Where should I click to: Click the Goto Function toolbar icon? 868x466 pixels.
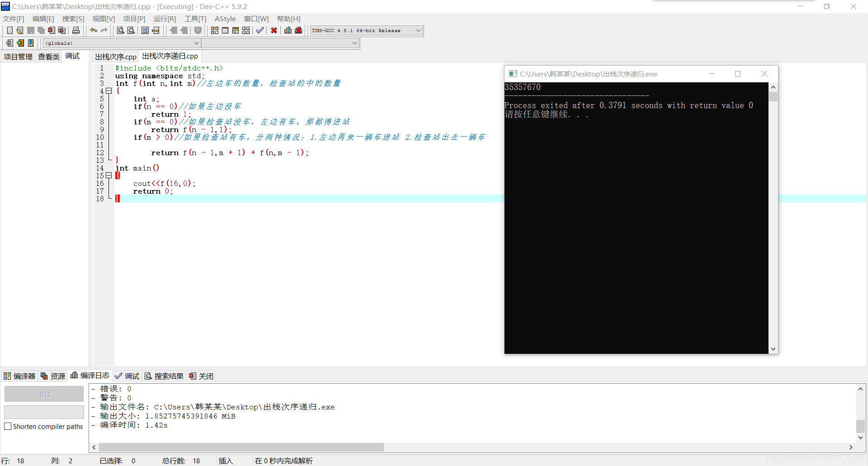(145, 30)
